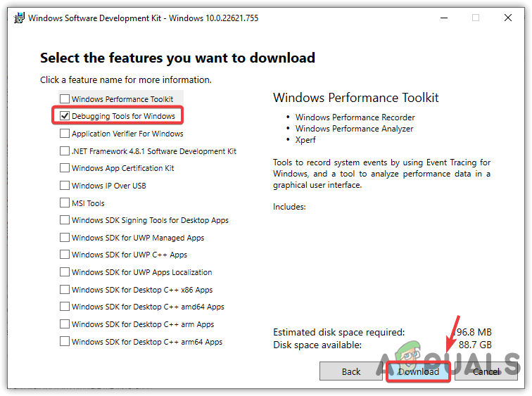The width and height of the screenshot is (532, 396).
Task: Check .NET Framework 4.8.1 Software Development Kit
Action: point(65,151)
